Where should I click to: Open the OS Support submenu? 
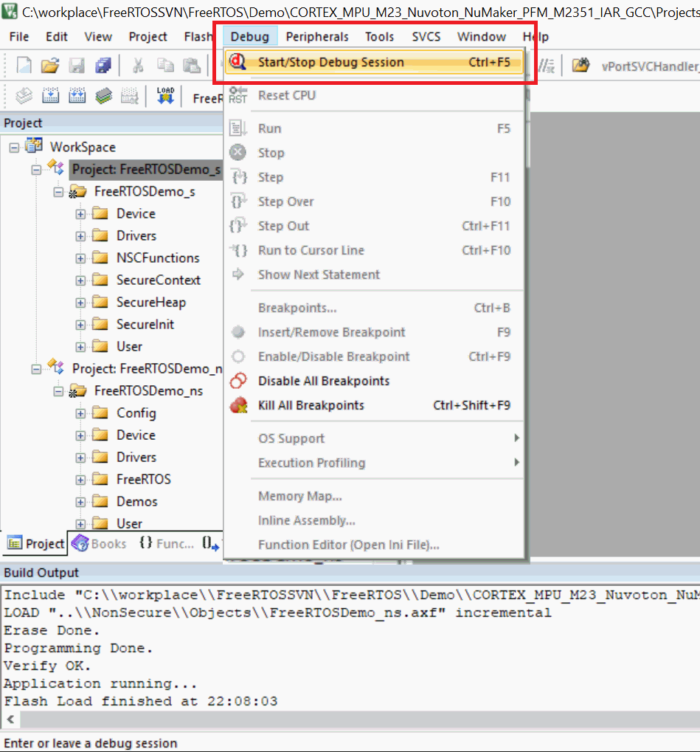pyautogui.click(x=291, y=438)
